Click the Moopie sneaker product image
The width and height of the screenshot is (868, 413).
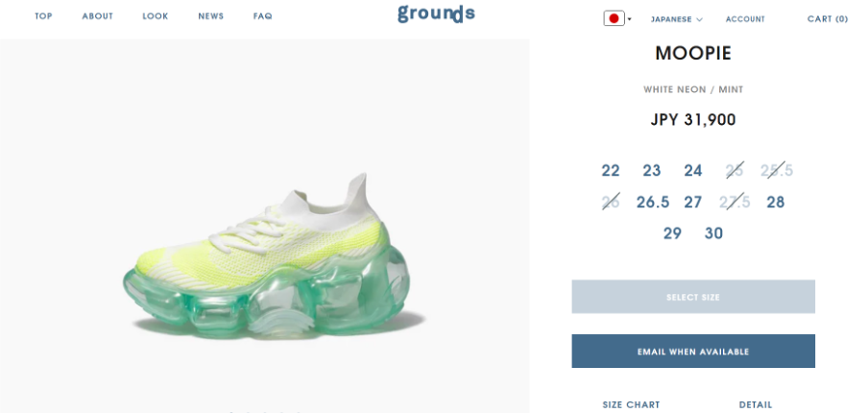[x=266, y=256]
